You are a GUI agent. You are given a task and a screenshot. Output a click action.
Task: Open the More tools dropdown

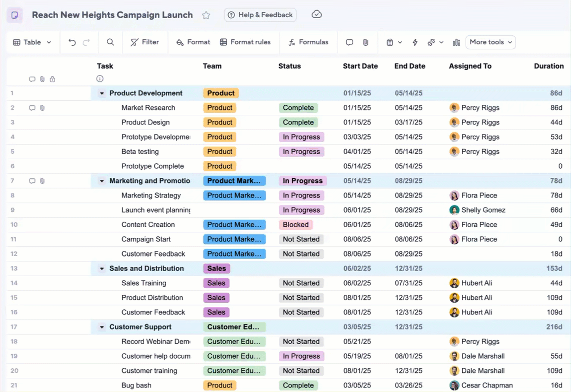[x=490, y=42]
